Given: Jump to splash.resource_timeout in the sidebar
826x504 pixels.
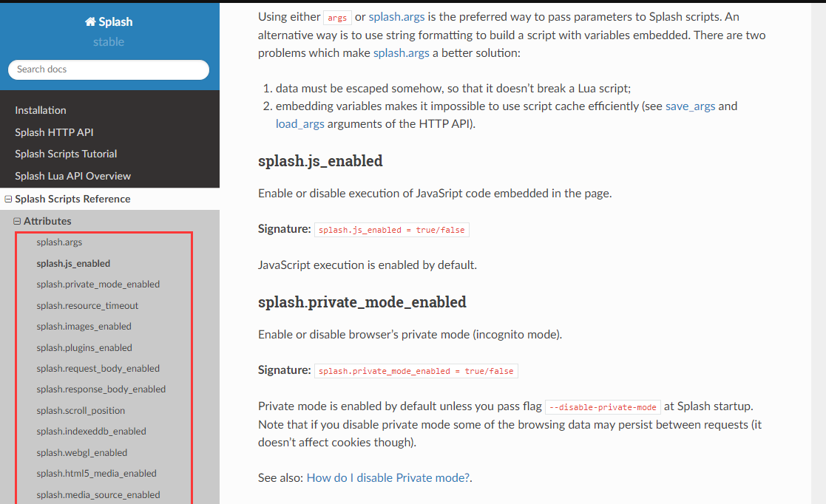Looking at the screenshot, I should (87, 305).
